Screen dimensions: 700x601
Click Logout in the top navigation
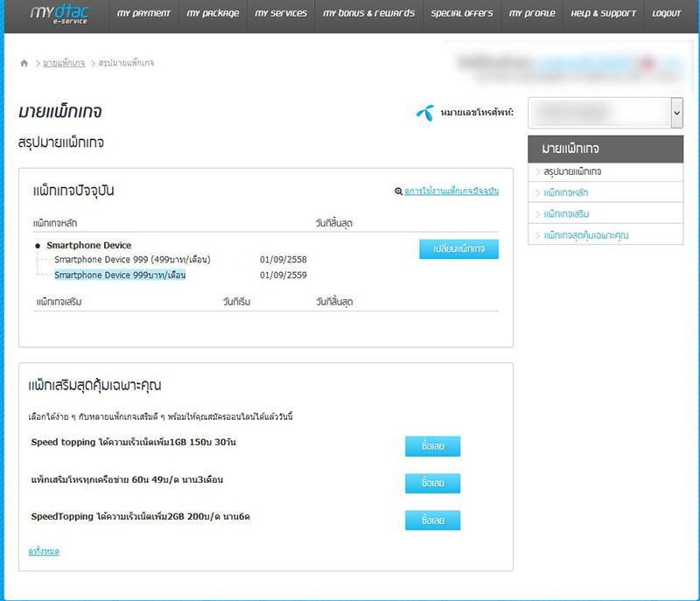pos(667,13)
